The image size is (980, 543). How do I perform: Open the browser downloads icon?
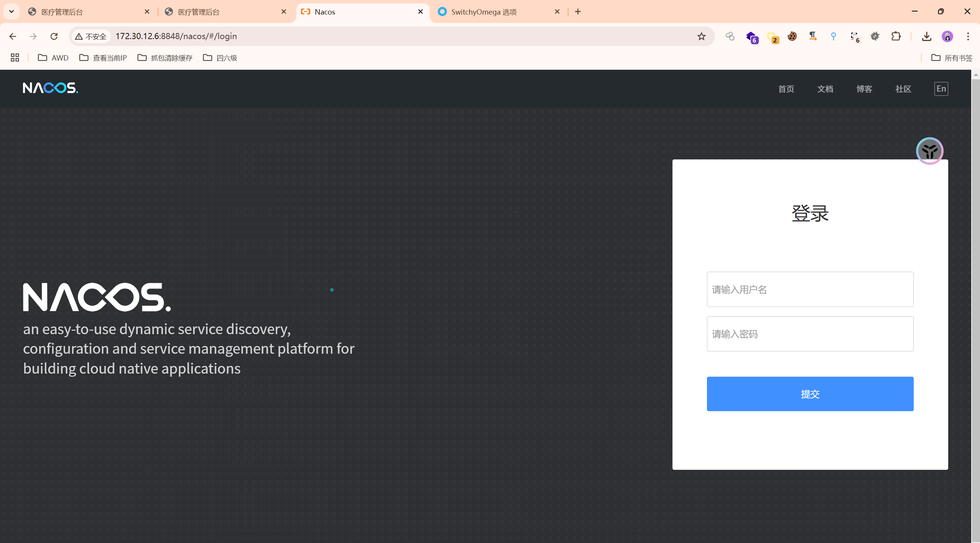926,36
